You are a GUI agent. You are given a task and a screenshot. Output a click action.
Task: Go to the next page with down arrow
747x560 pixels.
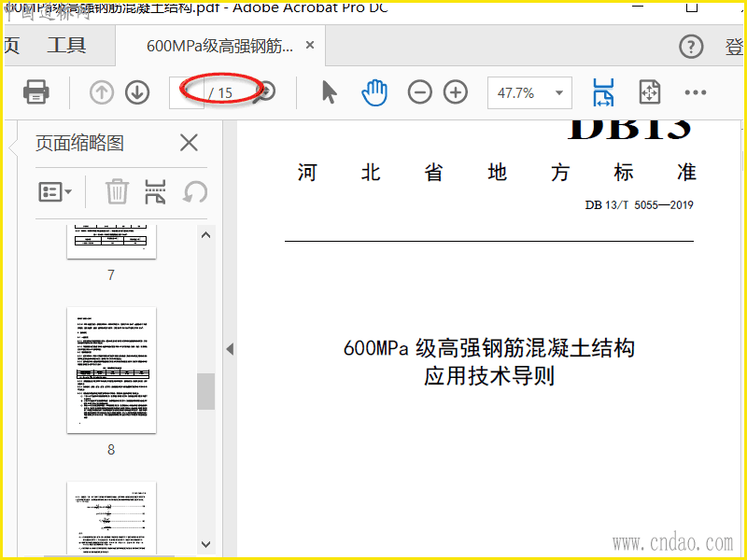[137, 92]
